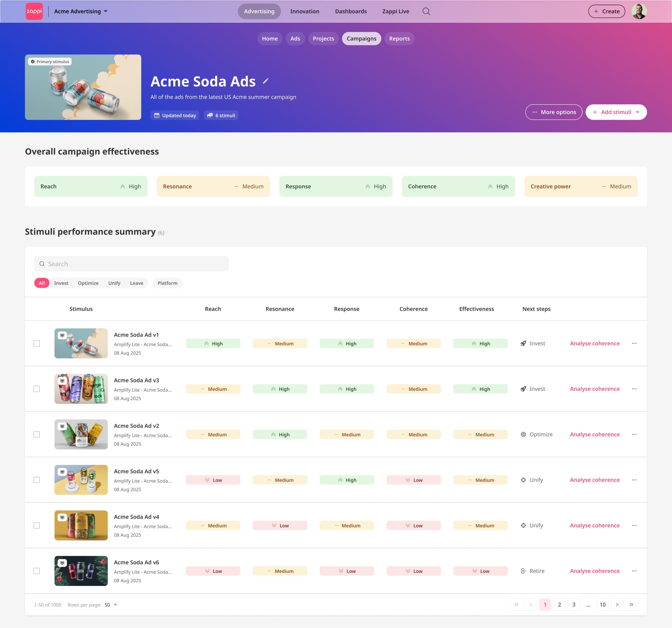Tick the checkbox for Acme Soda Ad v2
The width and height of the screenshot is (672, 628).
click(x=37, y=434)
